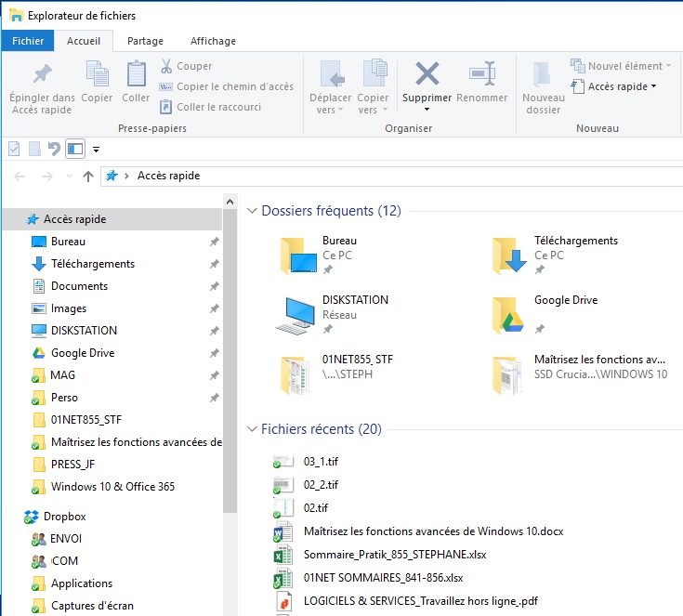Click the Épingler dans Accès rapide pin icon
This screenshot has height=616, width=683.
[x=42, y=73]
